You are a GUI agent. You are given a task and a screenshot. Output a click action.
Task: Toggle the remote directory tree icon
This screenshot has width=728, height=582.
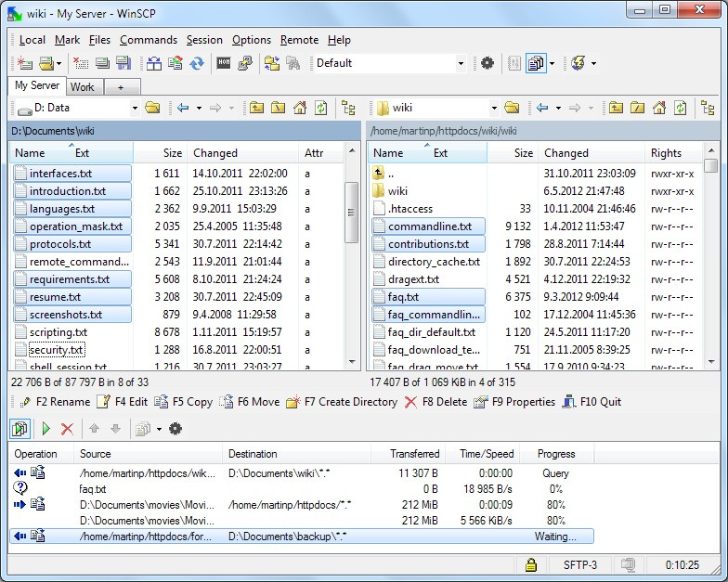tap(708, 108)
